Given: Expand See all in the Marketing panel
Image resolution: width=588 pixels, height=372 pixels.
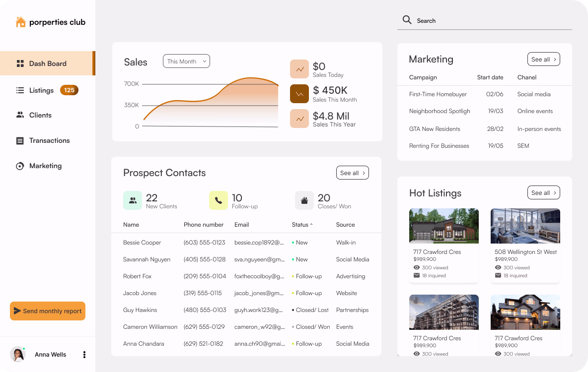Looking at the screenshot, I should [543, 59].
